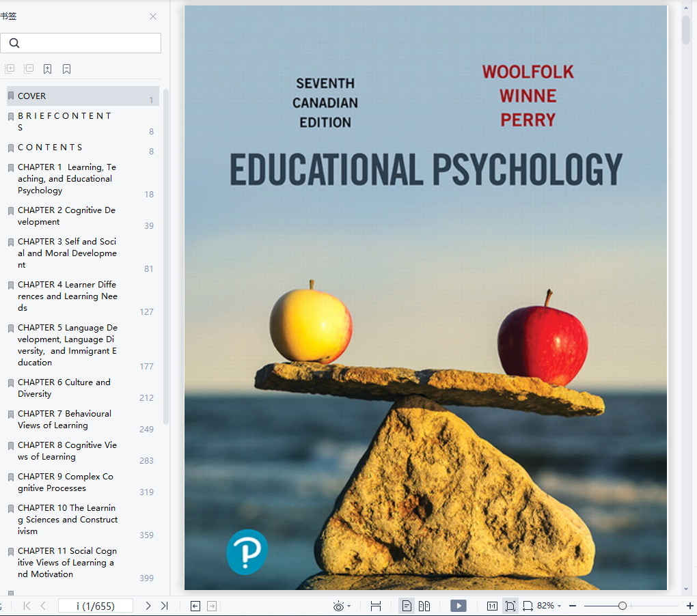The image size is (697, 616).
Task: Click the bookmark icon beside CHAPTER 9
Action: (11, 477)
